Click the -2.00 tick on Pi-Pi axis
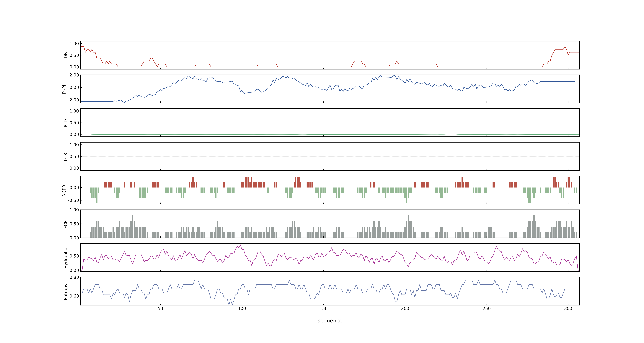Viewport: 644px width, 343px height. (x=73, y=100)
